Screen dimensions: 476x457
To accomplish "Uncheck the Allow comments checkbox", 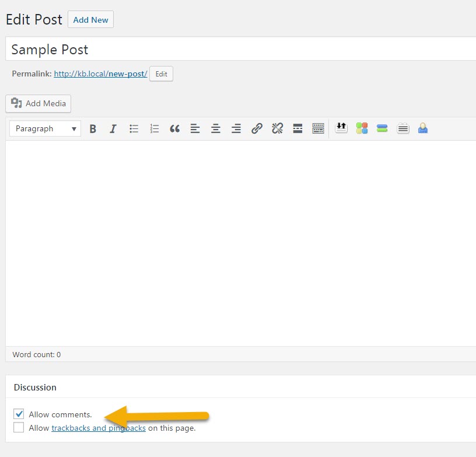I will tap(19, 414).
